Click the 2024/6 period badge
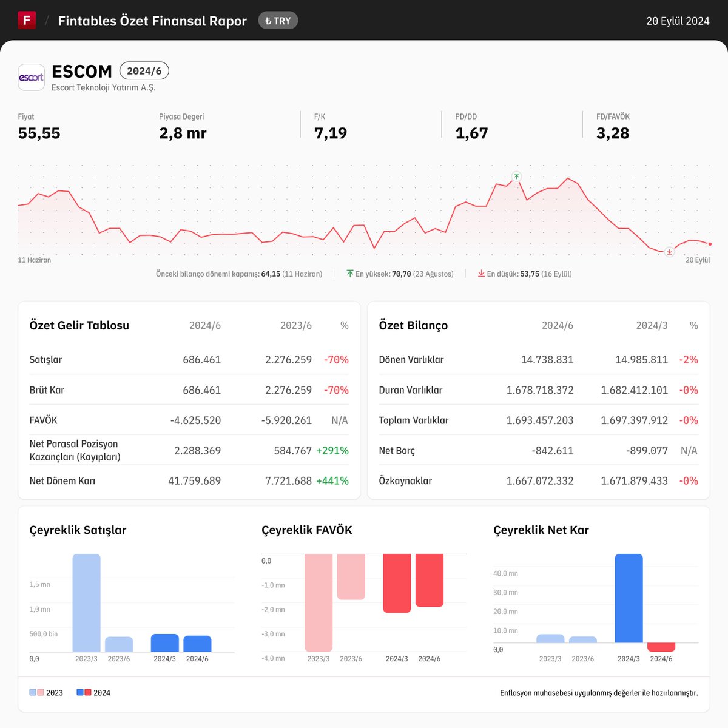728x728 pixels. (x=144, y=71)
